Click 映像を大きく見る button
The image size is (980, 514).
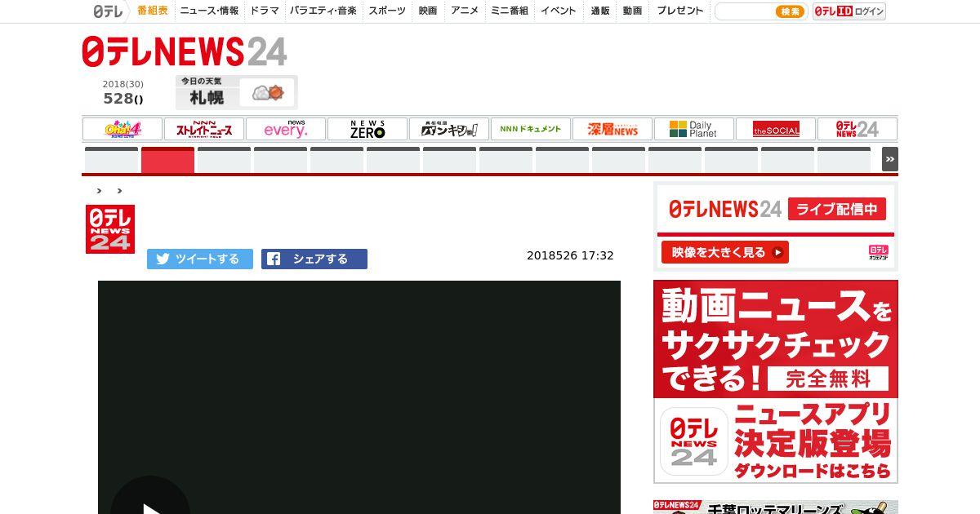coord(725,252)
